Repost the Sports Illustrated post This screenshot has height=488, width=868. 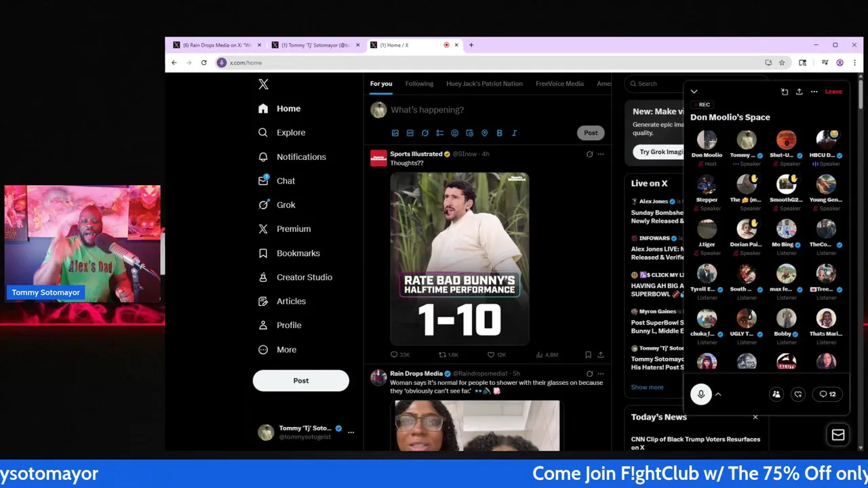pos(448,354)
